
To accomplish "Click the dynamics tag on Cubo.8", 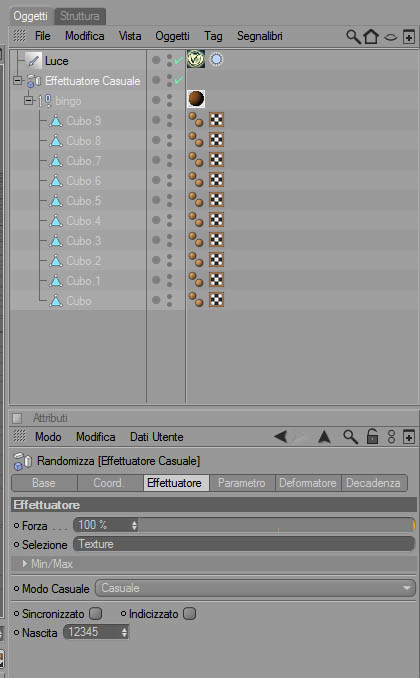I will tap(196, 139).
